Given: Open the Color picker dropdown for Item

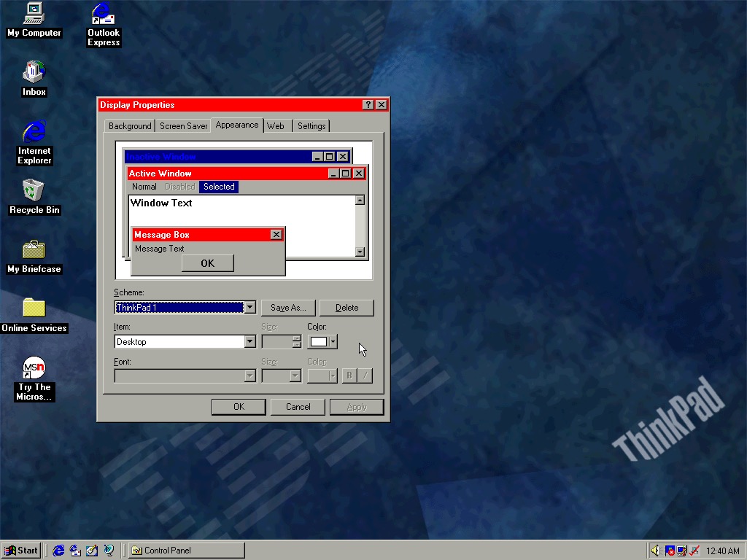Looking at the screenshot, I should (333, 342).
